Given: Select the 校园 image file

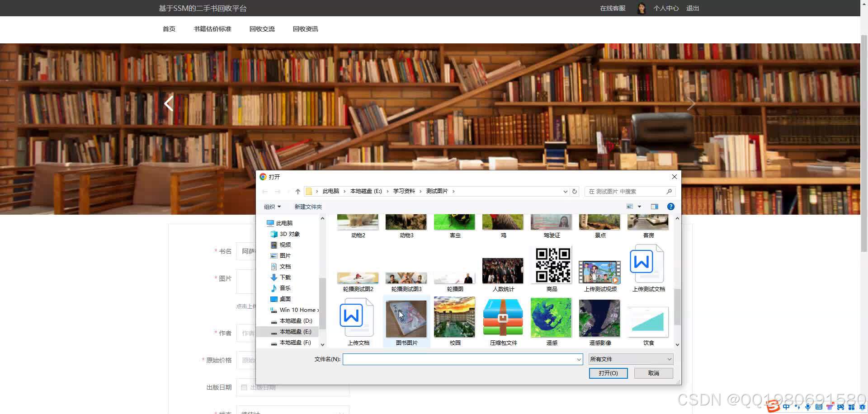Looking at the screenshot, I should point(455,321).
